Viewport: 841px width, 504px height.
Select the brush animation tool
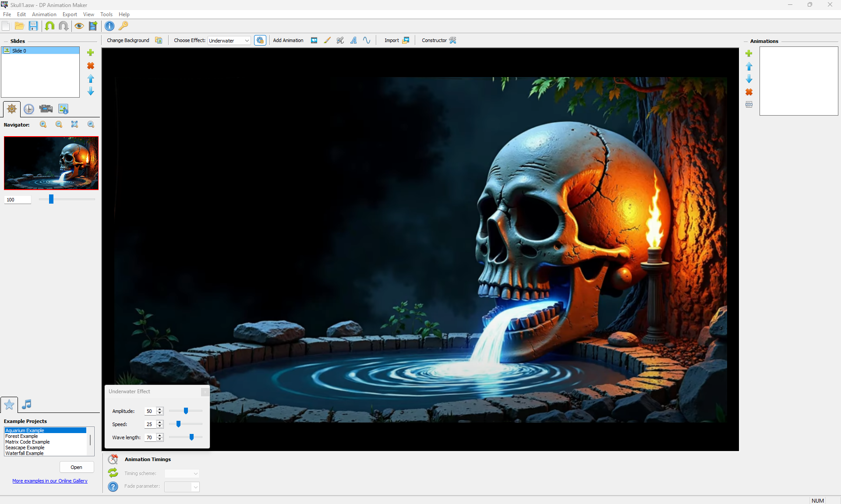coord(327,40)
